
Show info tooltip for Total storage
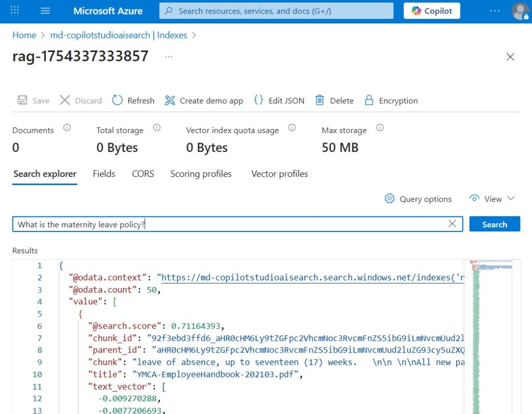[156, 128]
